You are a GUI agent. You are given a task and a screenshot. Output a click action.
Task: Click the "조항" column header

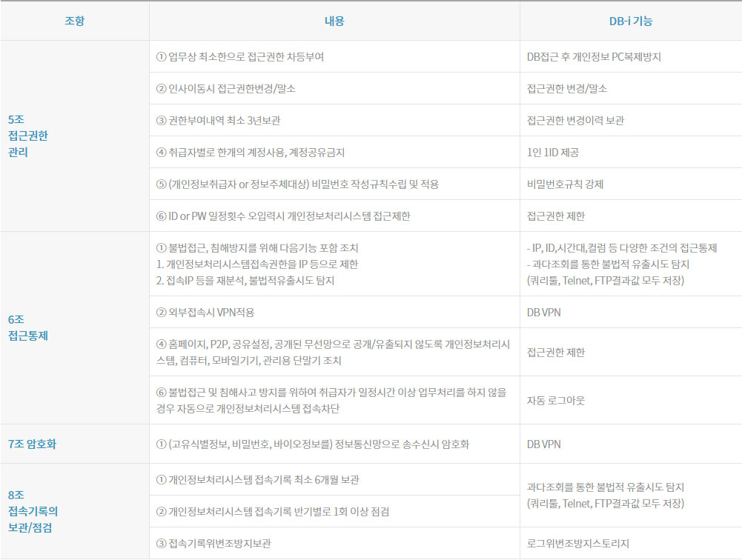[74, 21]
